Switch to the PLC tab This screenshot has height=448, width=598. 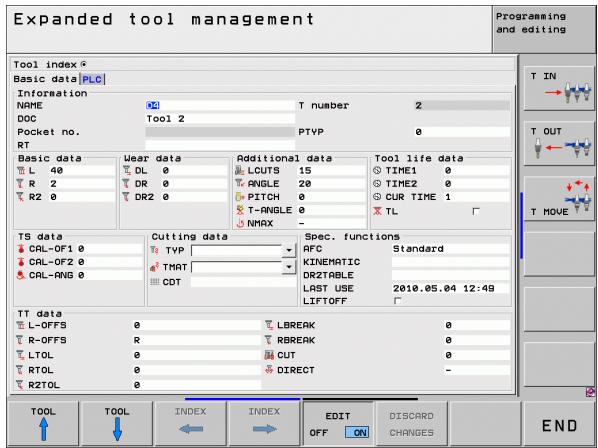(x=92, y=79)
